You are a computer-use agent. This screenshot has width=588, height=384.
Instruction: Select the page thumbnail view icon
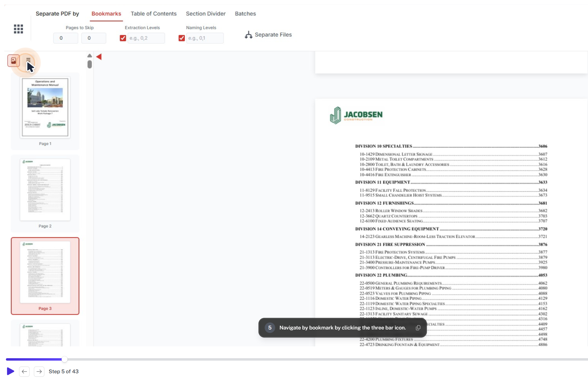click(x=13, y=60)
